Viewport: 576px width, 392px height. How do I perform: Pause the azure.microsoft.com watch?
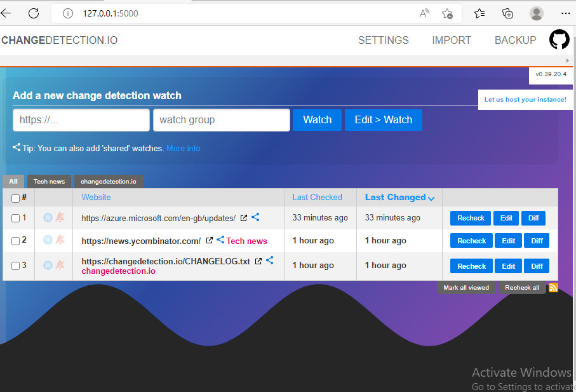[x=48, y=217]
